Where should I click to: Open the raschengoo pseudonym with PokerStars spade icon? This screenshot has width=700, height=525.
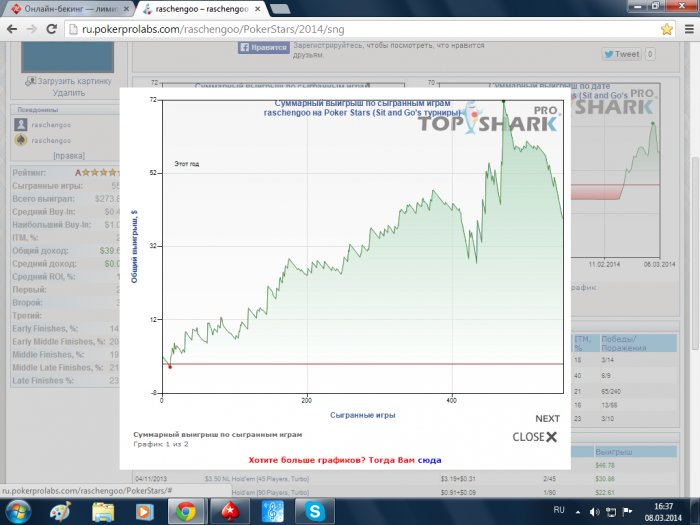(x=51, y=140)
